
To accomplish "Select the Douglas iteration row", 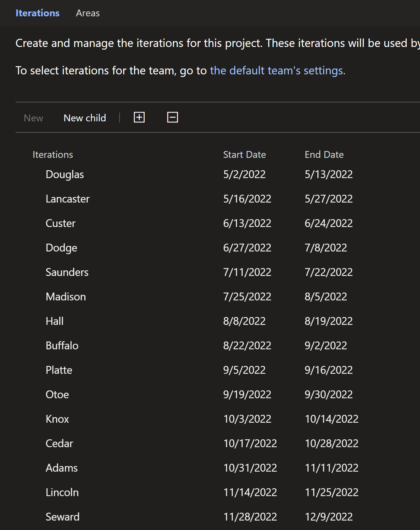I will 65,174.
